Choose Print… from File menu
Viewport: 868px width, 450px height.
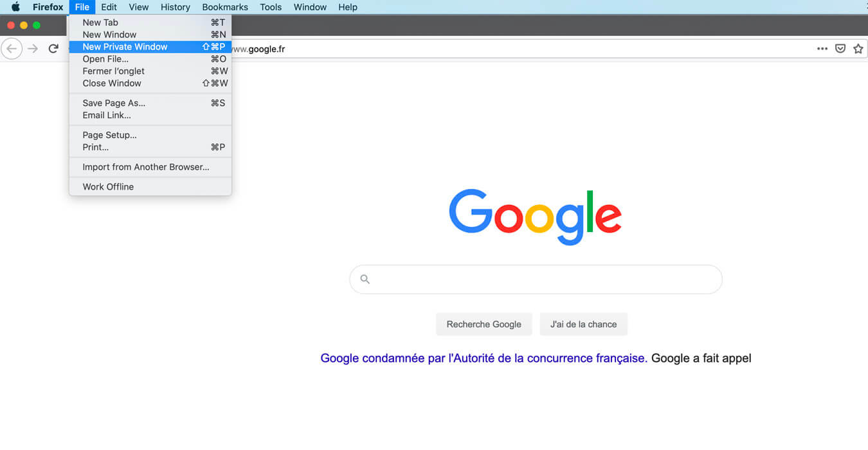click(x=150, y=147)
